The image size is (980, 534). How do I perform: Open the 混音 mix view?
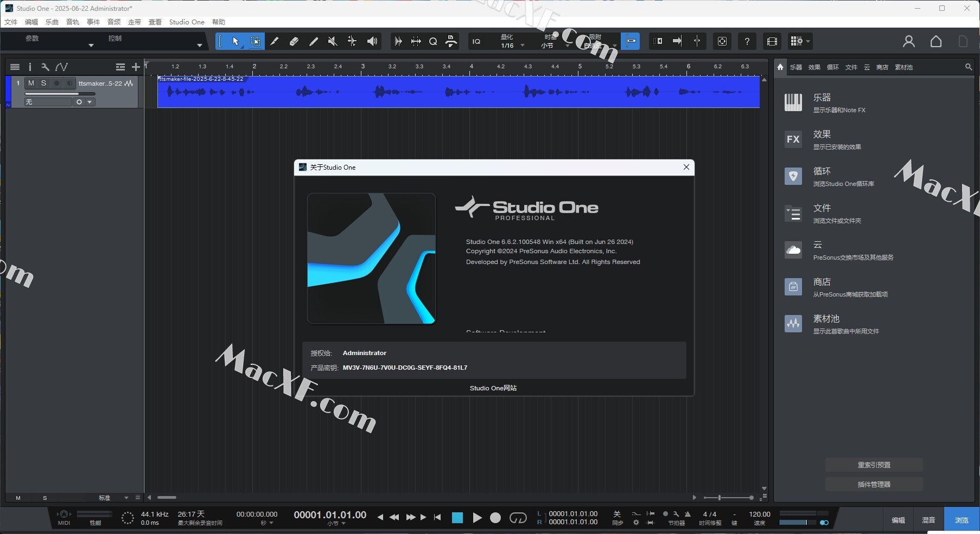coord(928,520)
